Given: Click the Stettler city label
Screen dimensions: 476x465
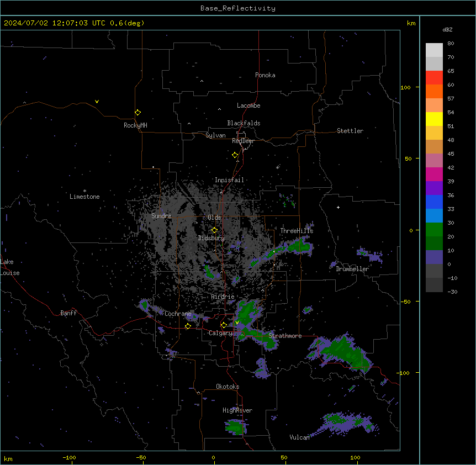Looking at the screenshot, I should click(350, 131).
